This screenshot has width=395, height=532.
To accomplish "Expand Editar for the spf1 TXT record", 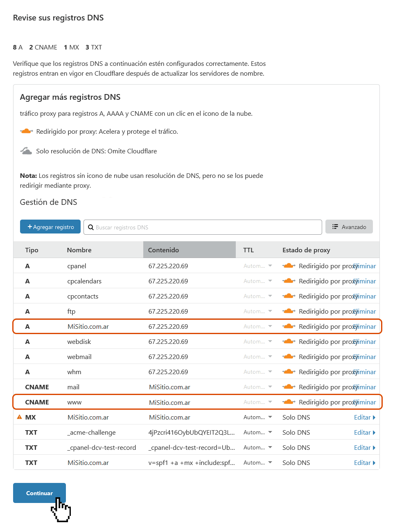I will [x=364, y=462].
